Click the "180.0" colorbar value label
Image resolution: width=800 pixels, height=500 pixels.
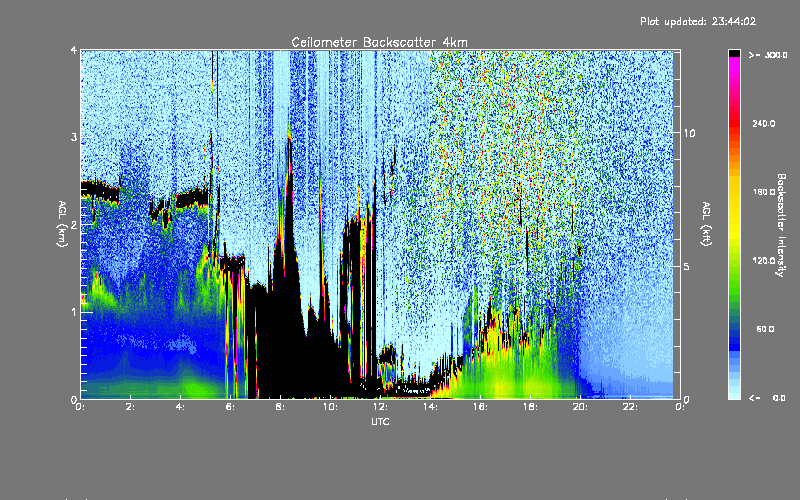[764, 192]
